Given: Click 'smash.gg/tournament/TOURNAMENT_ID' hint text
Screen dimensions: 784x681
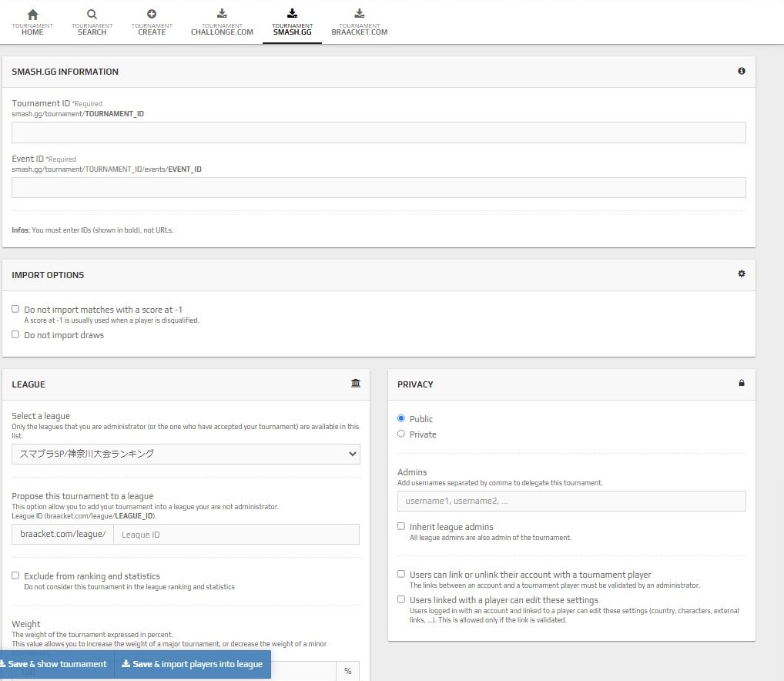Looking at the screenshot, I should click(78, 114).
